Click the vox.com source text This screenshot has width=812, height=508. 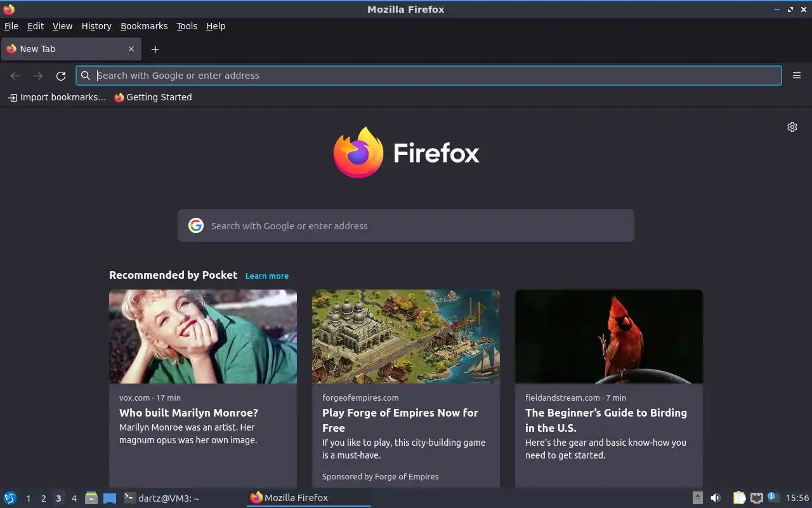click(x=134, y=398)
